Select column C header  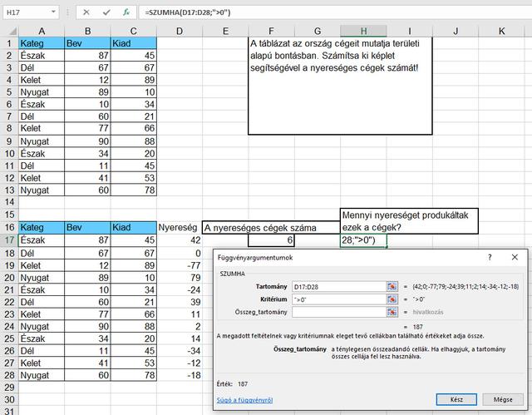click(133, 32)
